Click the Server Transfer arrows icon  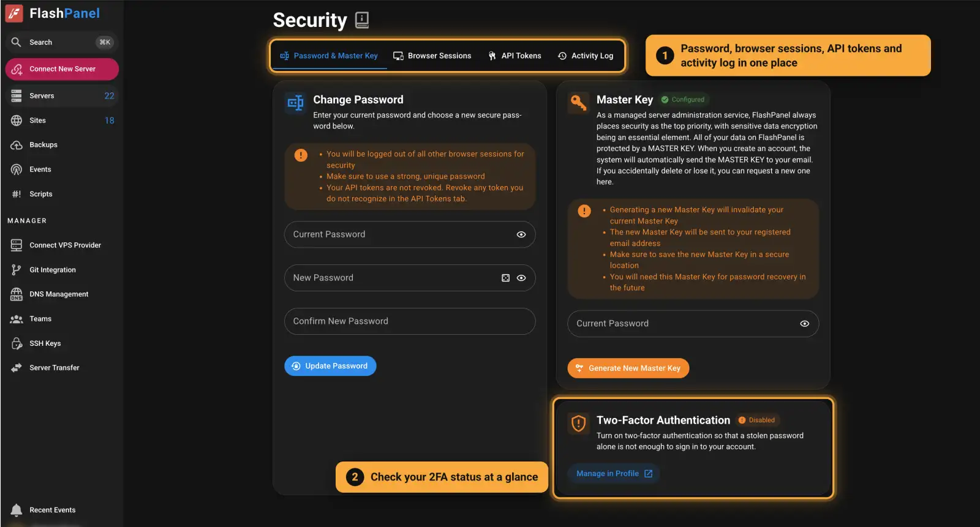[x=17, y=368]
